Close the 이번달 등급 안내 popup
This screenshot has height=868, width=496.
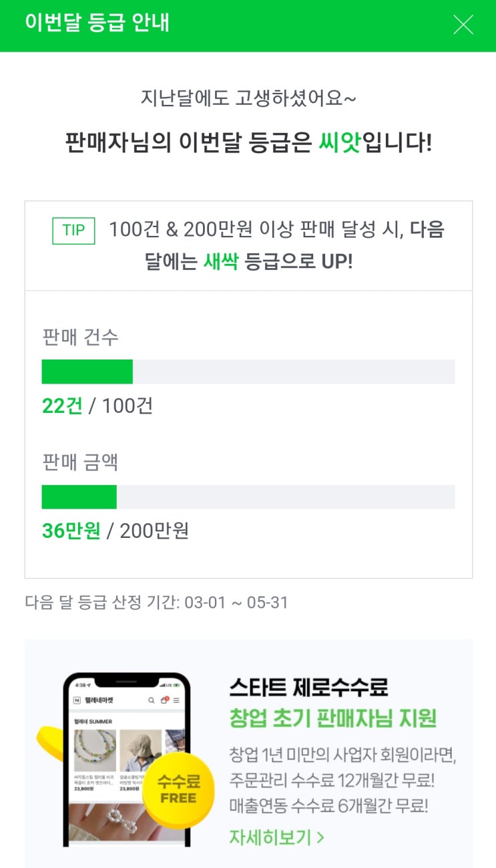[463, 25]
